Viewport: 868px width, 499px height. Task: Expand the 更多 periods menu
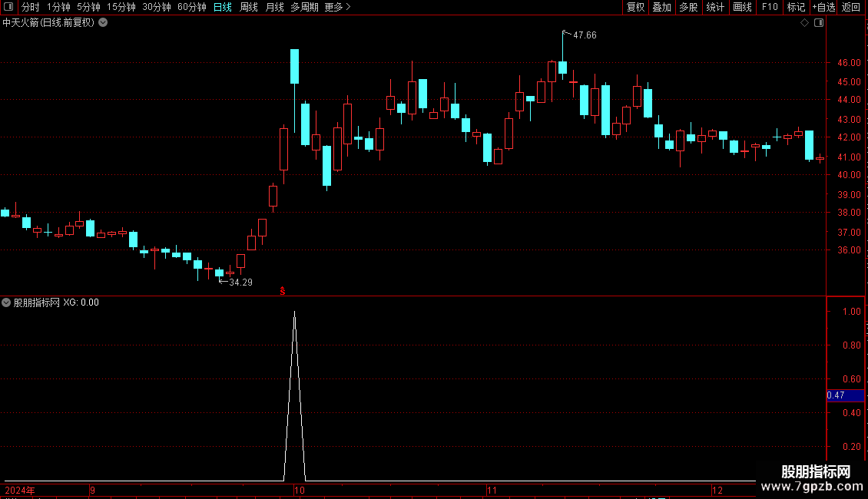click(337, 7)
